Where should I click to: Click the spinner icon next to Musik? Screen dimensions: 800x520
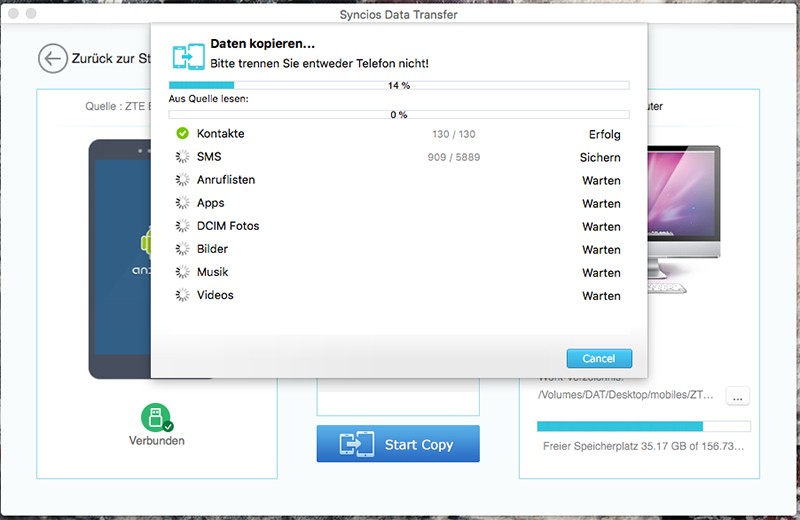pos(182,272)
